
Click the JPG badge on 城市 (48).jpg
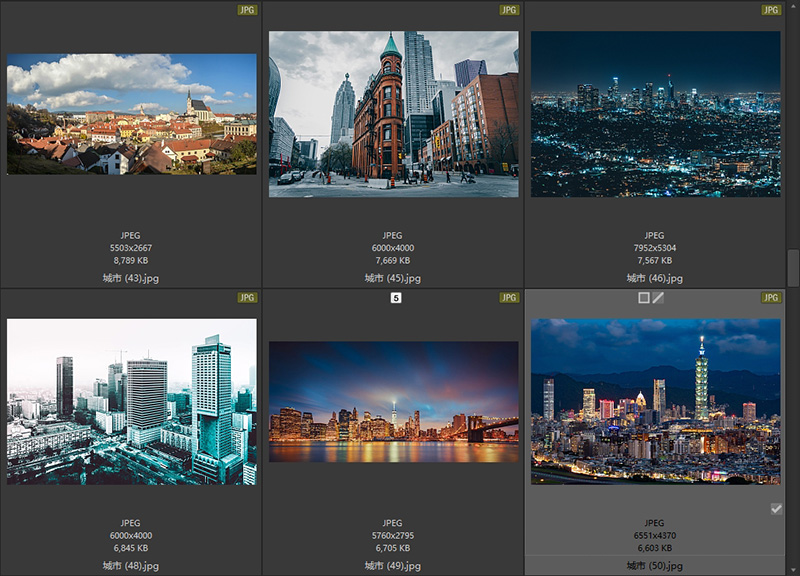point(247,298)
